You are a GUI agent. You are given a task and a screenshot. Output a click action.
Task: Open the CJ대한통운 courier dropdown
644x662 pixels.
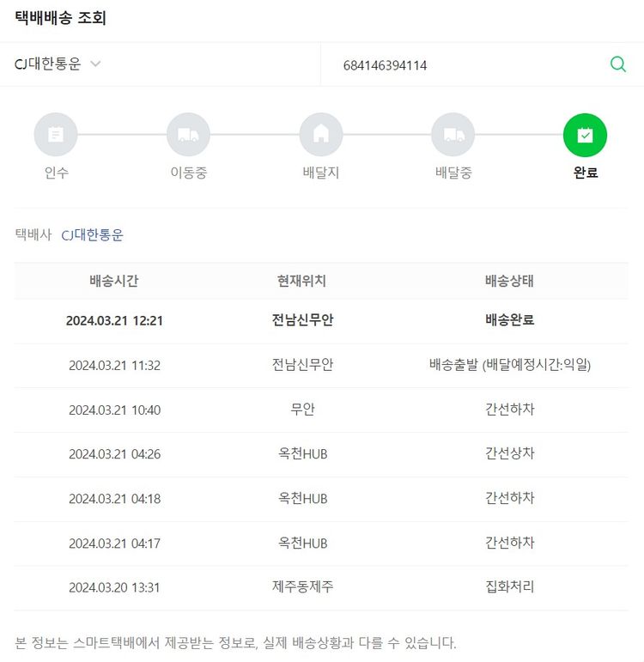(49, 64)
